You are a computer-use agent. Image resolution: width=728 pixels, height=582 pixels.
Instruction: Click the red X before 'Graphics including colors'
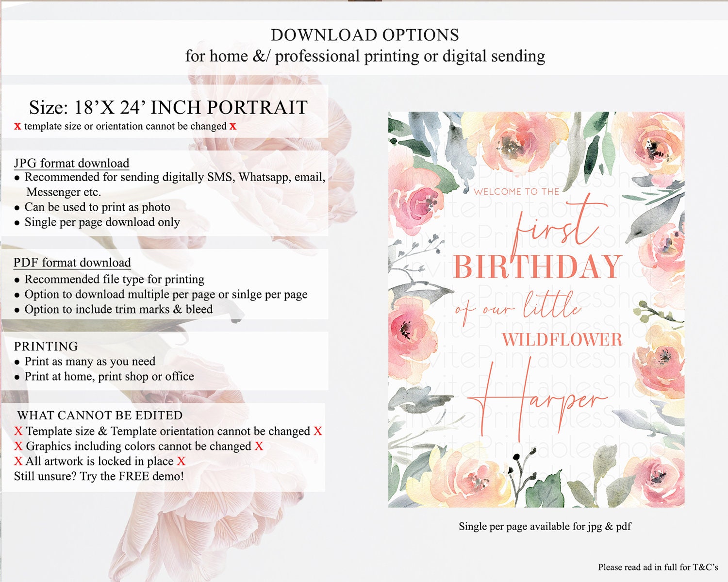coord(18,446)
